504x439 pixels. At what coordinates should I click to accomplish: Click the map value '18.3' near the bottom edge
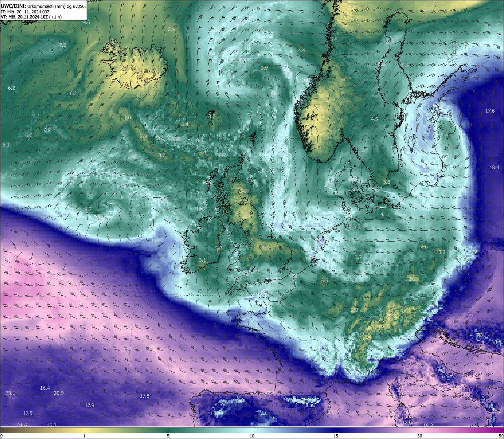click(x=428, y=425)
